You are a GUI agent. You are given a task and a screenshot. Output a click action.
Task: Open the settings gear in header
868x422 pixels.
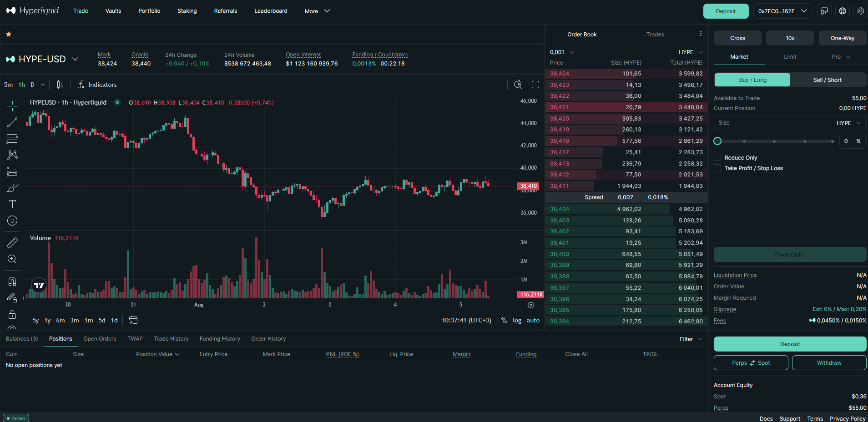click(861, 11)
